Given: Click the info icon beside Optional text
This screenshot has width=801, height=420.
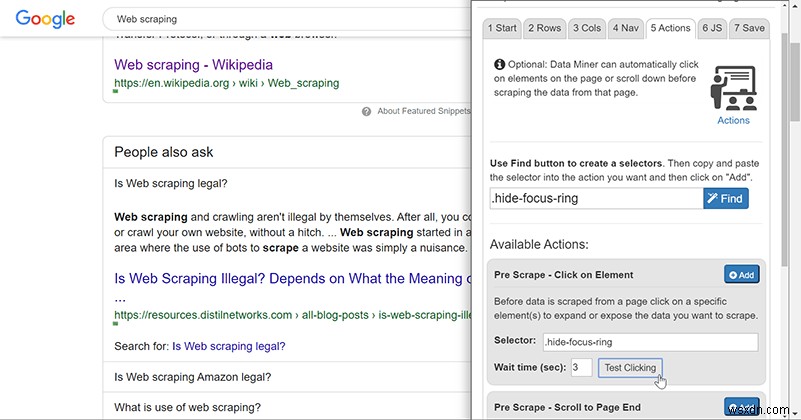Looking at the screenshot, I should pos(500,64).
